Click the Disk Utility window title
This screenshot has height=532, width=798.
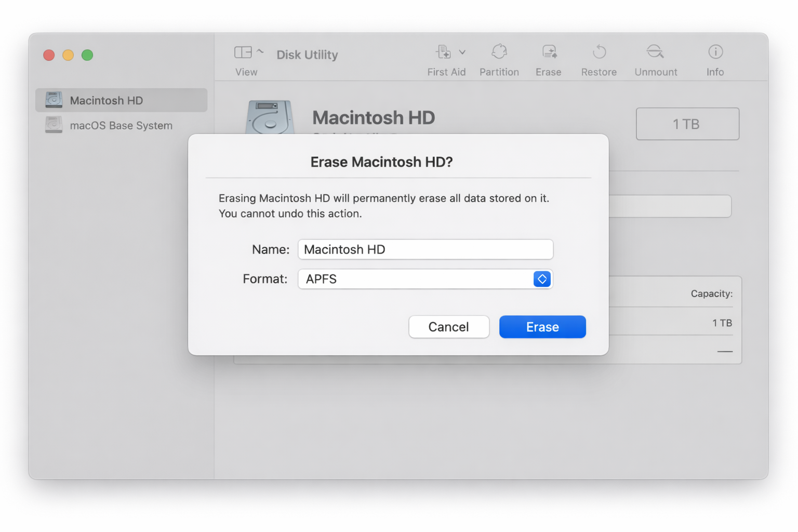pyautogui.click(x=307, y=55)
